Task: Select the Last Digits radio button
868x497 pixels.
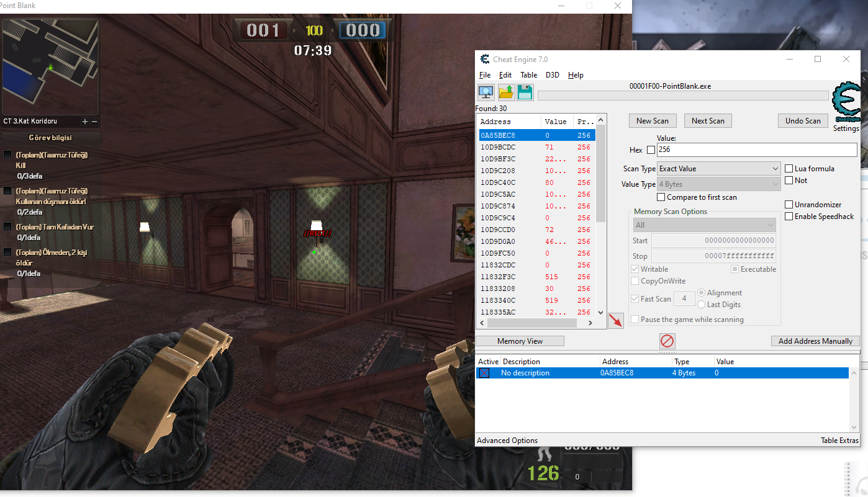Action: (702, 305)
